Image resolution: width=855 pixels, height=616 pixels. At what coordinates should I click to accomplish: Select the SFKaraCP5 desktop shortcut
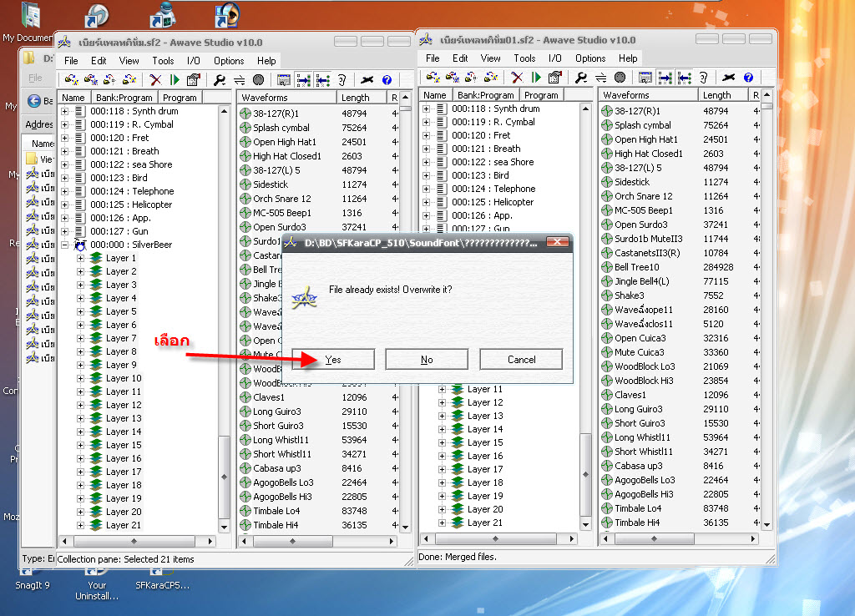pyautogui.click(x=163, y=578)
